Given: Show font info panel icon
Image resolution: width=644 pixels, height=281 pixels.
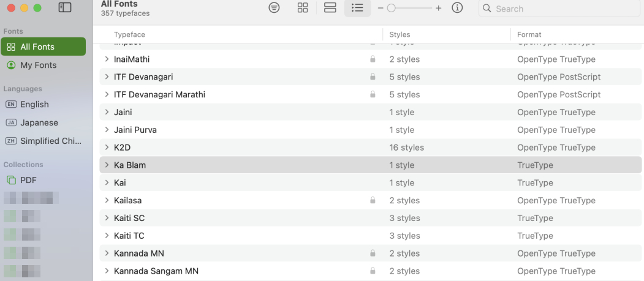Looking at the screenshot, I should tap(457, 8).
